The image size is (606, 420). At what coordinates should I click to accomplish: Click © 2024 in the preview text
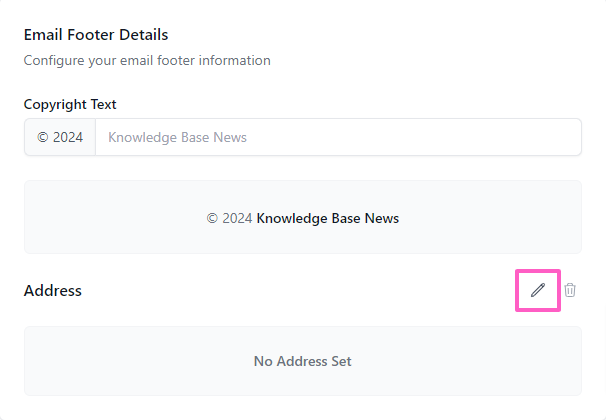click(229, 218)
